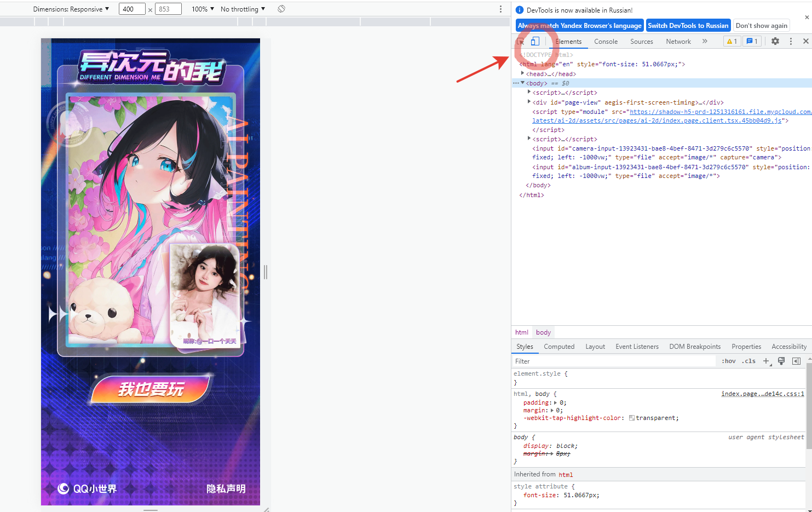Click the real photo thumbnail in artwork

204,296
